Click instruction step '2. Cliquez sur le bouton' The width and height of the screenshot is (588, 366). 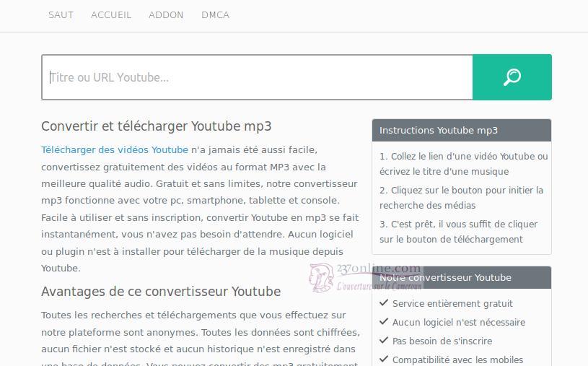461,198
